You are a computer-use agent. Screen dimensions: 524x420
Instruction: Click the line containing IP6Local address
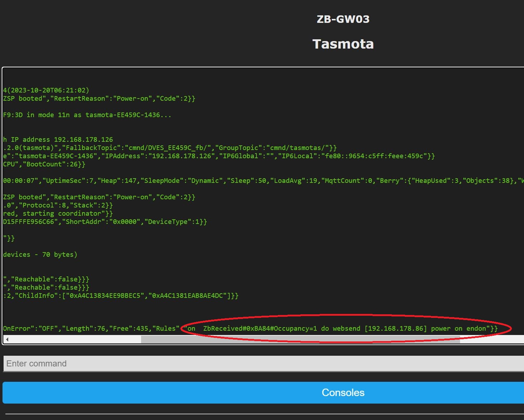coord(219,156)
